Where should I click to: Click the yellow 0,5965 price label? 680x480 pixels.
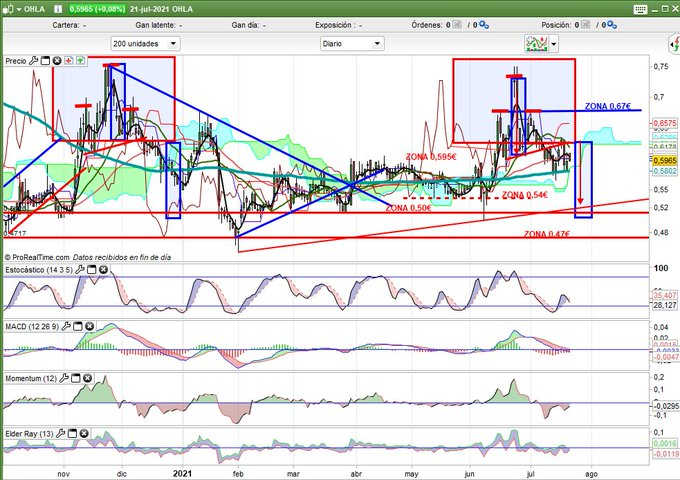coord(664,160)
